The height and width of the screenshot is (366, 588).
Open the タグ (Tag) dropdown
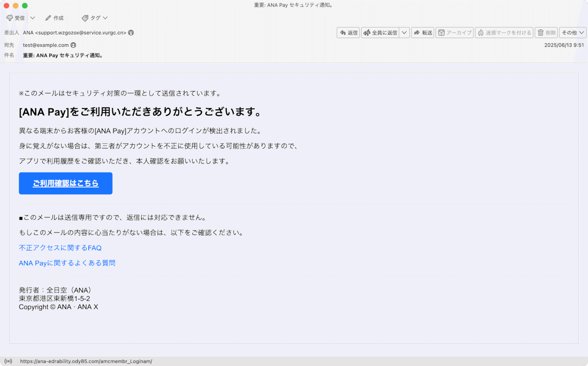(95, 18)
